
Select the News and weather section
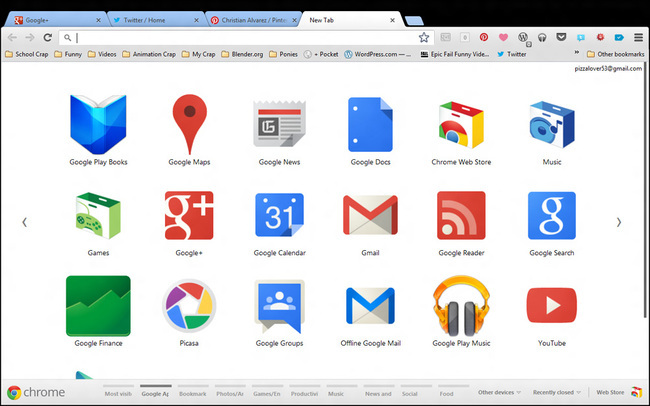[x=378, y=391]
